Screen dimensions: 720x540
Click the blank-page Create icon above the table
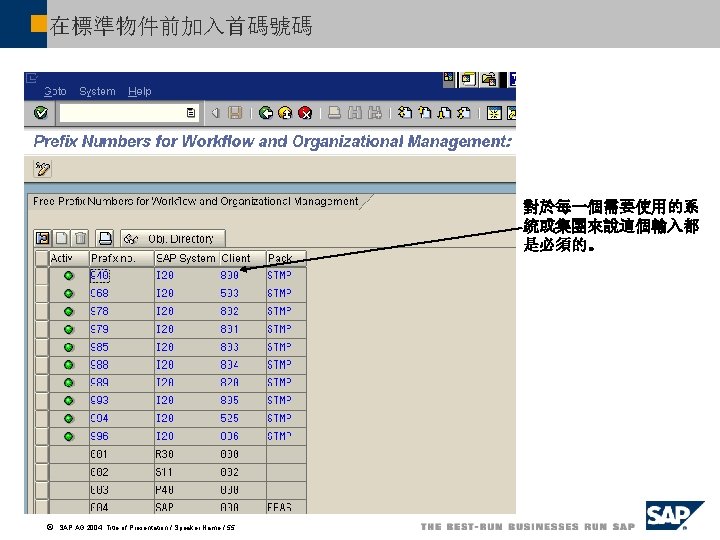click(x=62, y=238)
